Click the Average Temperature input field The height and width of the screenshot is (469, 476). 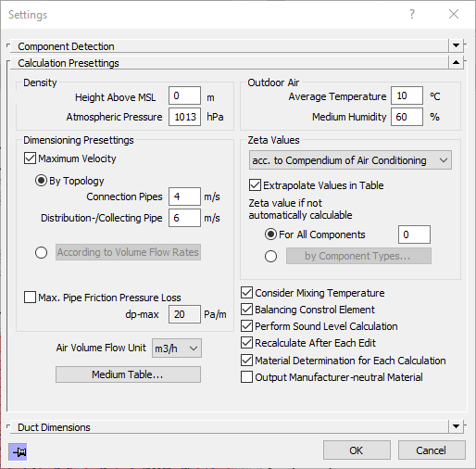point(407,95)
